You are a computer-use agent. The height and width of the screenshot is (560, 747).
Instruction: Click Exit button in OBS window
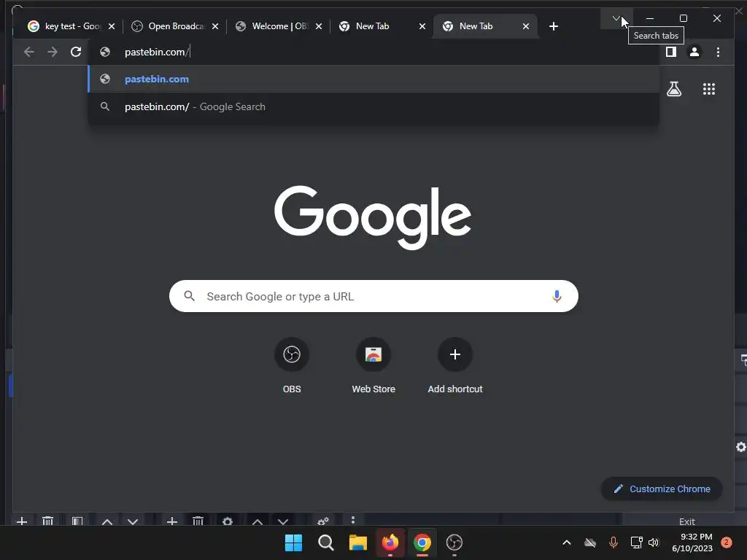(687, 521)
